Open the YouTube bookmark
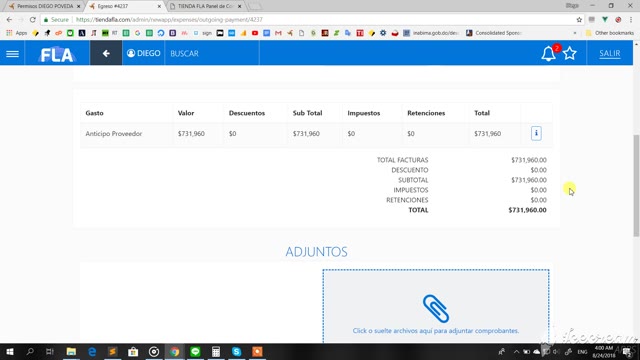Screen dimensions: 640x360 255,33
